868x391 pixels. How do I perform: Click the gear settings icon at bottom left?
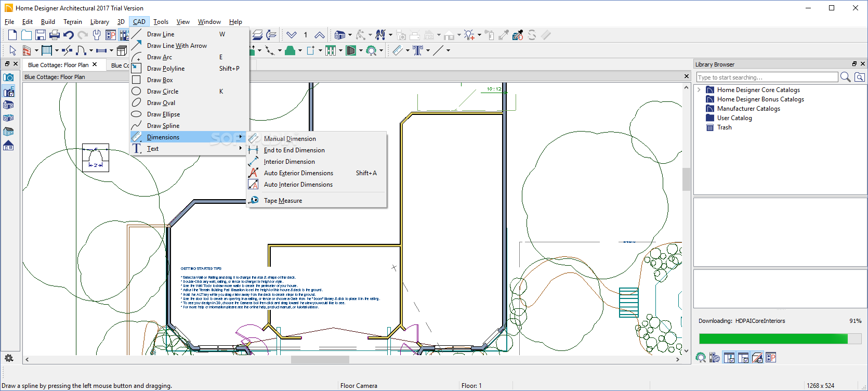pyautogui.click(x=9, y=358)
